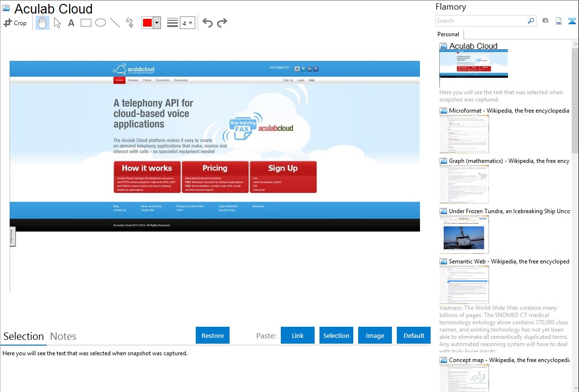
Task: Click the rightmost blue Flamory panel icon
Action: 572,21
